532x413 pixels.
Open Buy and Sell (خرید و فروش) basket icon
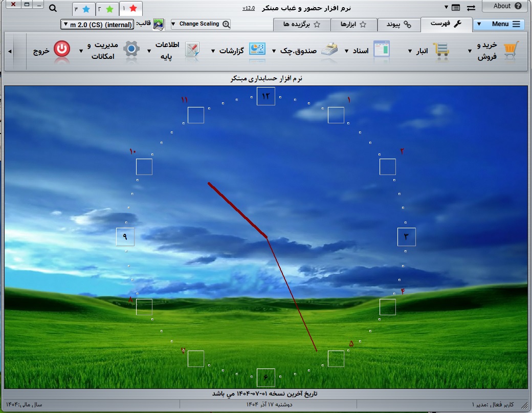[x=509, y=50]
